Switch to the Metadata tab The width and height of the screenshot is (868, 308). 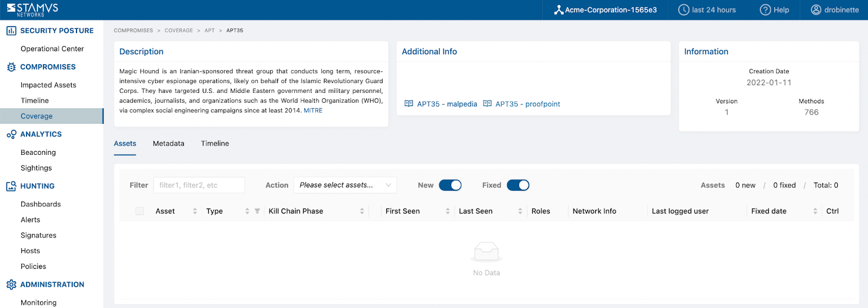coord(169,143)
